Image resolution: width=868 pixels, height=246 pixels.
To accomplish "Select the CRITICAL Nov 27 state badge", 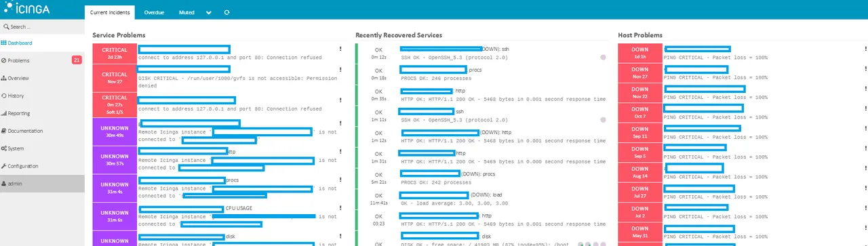I will click(114, 78).
